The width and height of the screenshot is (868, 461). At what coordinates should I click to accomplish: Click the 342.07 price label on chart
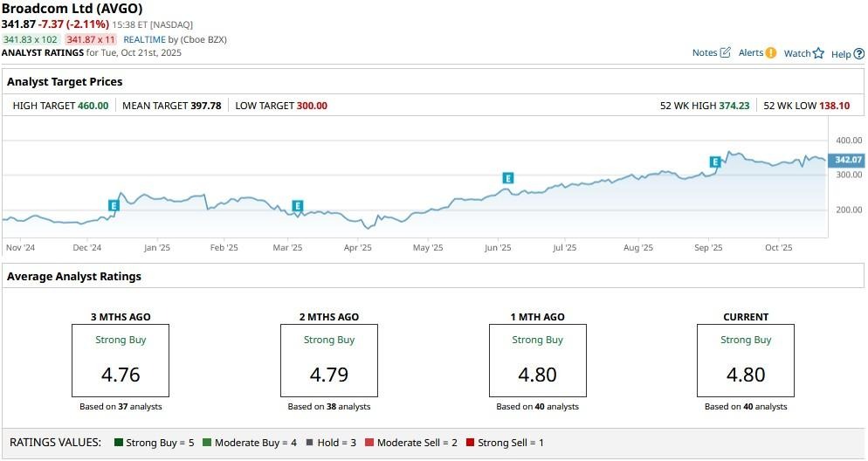(848, 160)
